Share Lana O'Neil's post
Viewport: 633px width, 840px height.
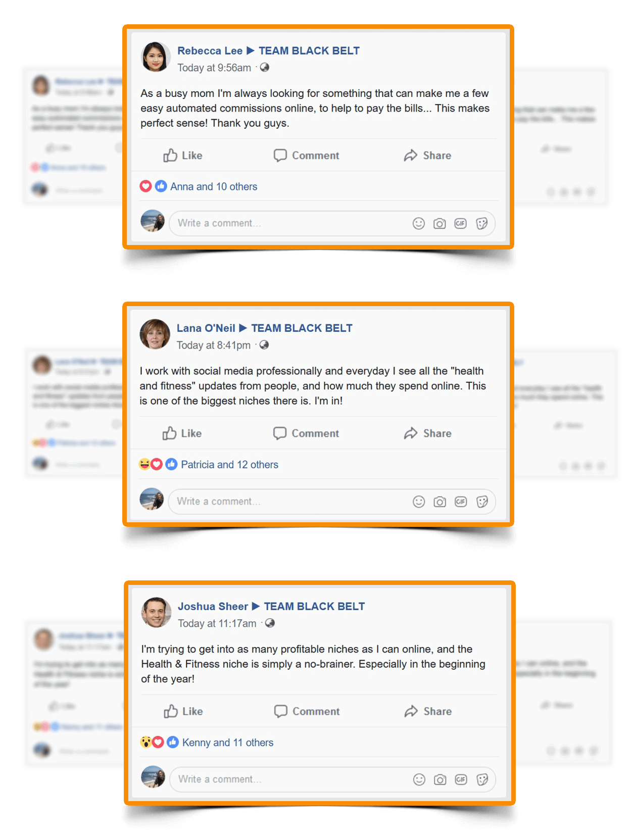[427, 433]
